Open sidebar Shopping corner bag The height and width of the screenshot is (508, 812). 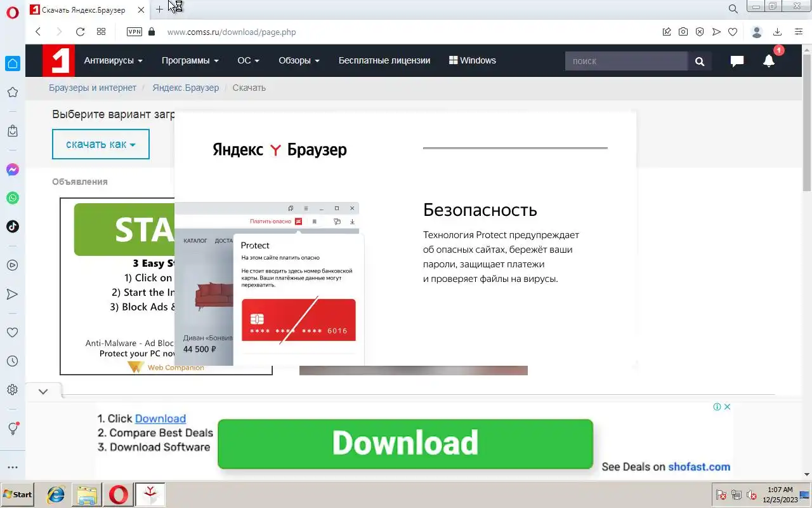13,131
